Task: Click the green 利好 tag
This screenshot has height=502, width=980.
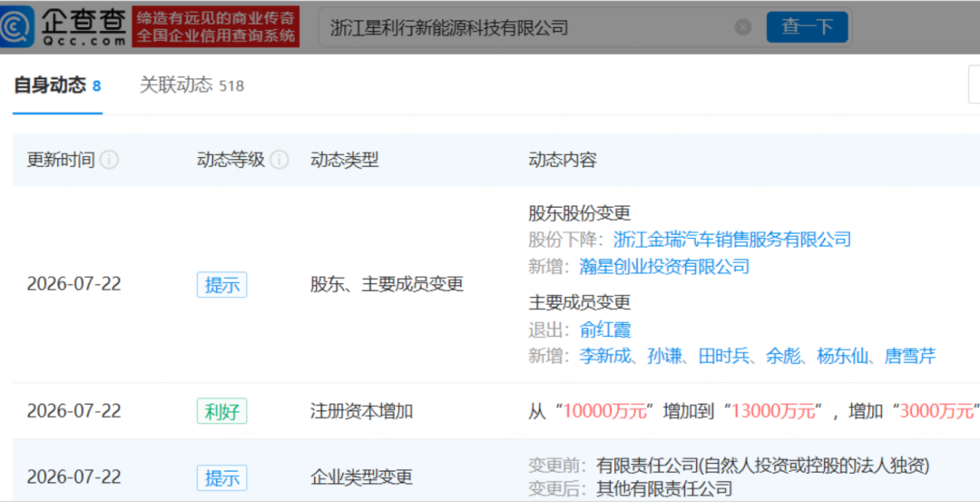Action: pyautogui.click(x=222, y=410)
